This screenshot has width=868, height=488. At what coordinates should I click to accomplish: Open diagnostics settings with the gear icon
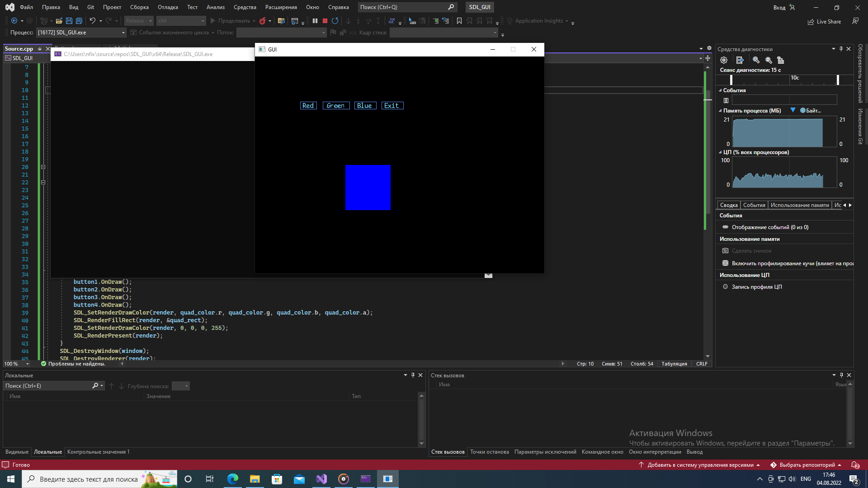tap(724, 60)
